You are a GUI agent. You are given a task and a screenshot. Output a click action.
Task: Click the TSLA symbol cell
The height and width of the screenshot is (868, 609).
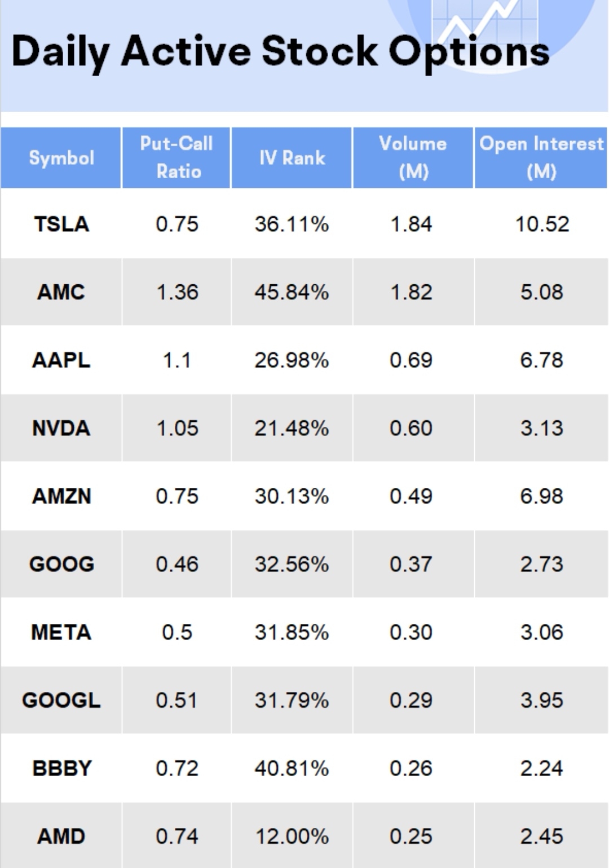coord(61,224)
